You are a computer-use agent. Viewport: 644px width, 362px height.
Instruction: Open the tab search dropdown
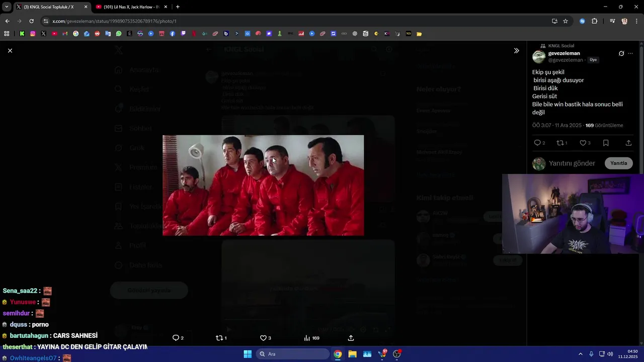6,7
